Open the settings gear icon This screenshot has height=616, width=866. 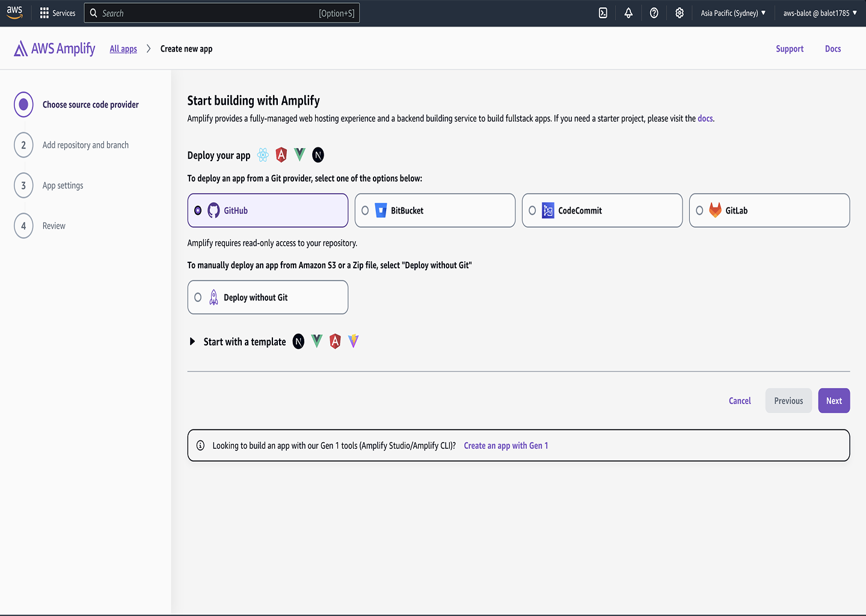(x=680, y=13)
